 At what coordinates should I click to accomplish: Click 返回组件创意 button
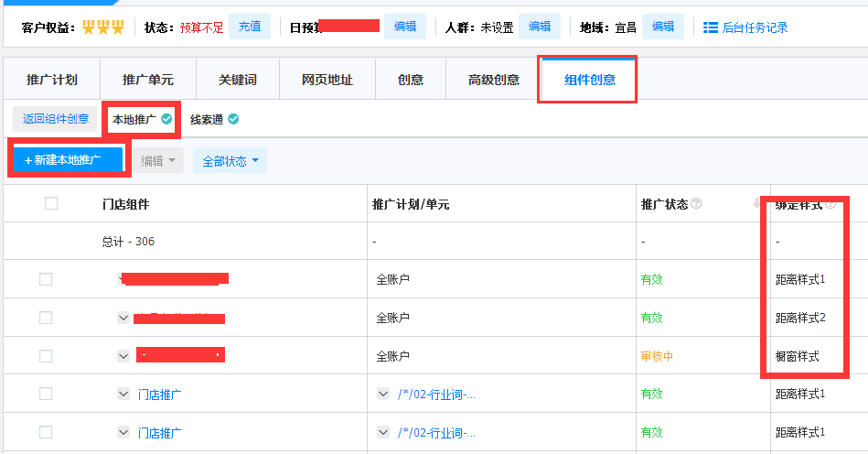[x=56, y=119]
